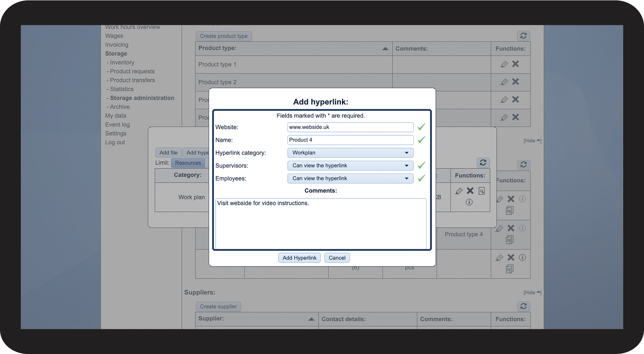
Task: Delete Product type 2 using its X icon
Action: point(515,82)
